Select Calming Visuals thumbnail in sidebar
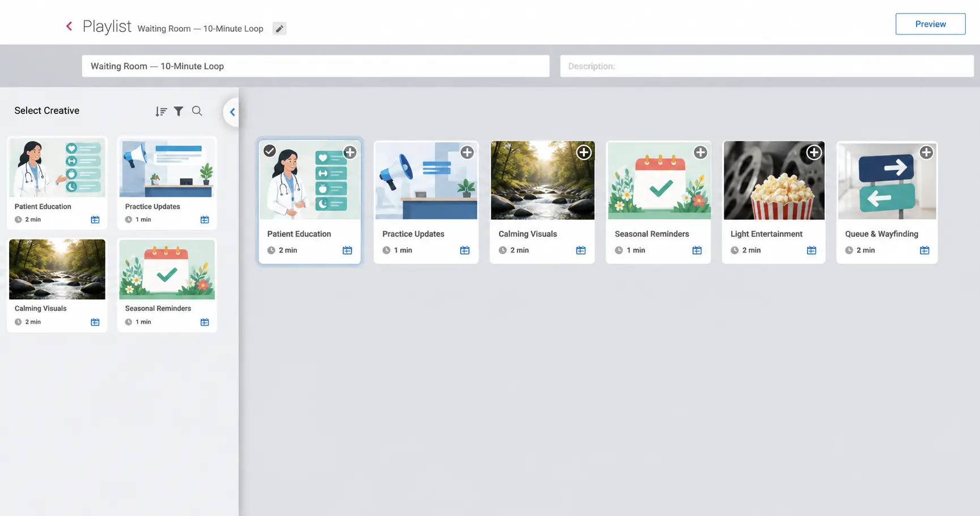980x516 pixels. (57, 269)
